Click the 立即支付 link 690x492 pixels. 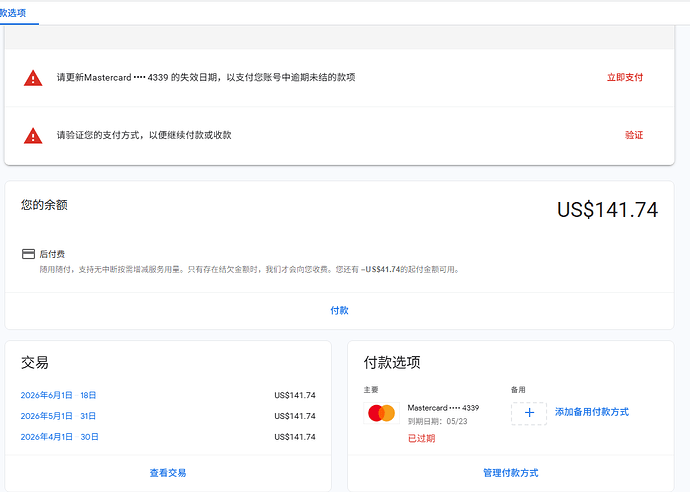point(625,77)
